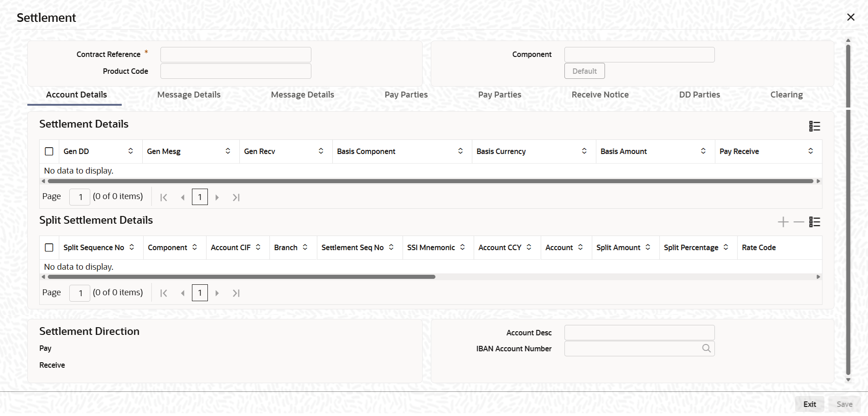Screen dimensions: 868x416
Task: Sort by Gen Recv column
Action: tap(321, 151)
